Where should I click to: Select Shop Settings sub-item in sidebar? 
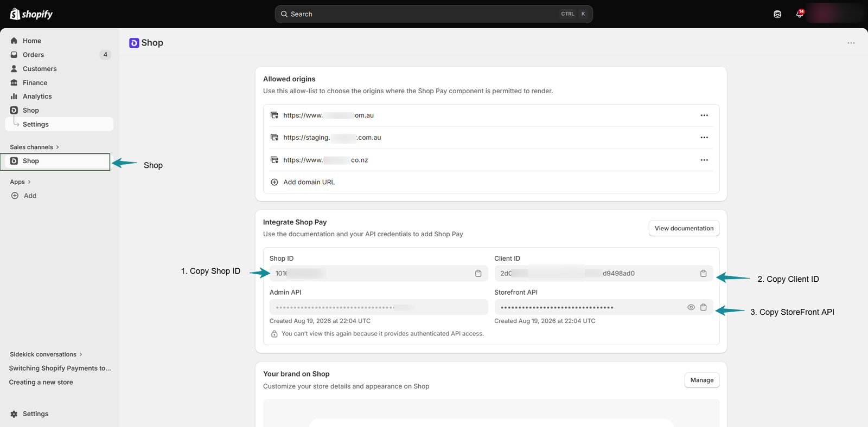[59, 124]
